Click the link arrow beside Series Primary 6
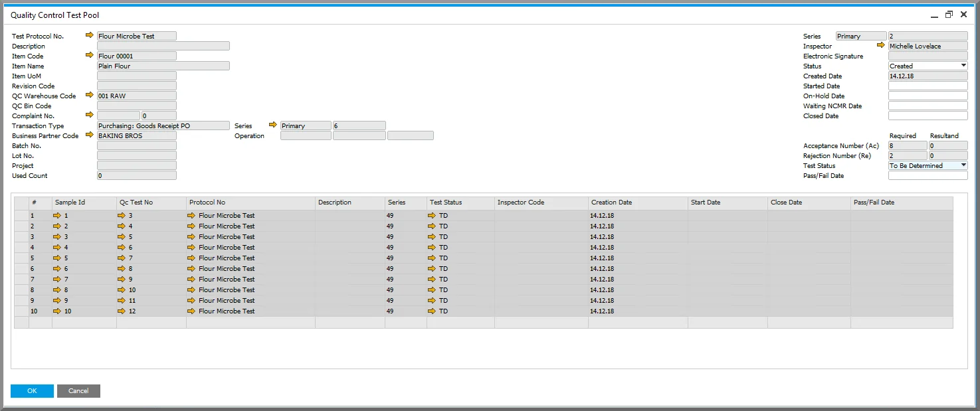This screenshot has height=411, width=980. (x=272, y=125)
